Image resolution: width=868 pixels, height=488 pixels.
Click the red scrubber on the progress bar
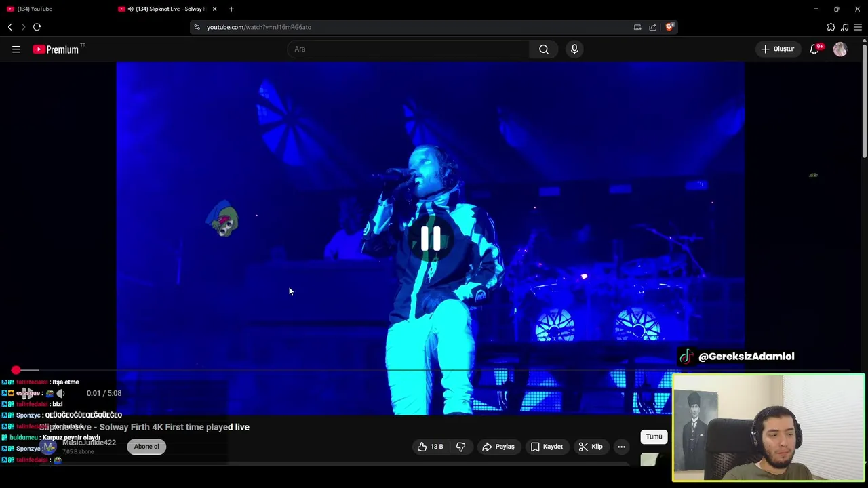(x=16, y=370)
